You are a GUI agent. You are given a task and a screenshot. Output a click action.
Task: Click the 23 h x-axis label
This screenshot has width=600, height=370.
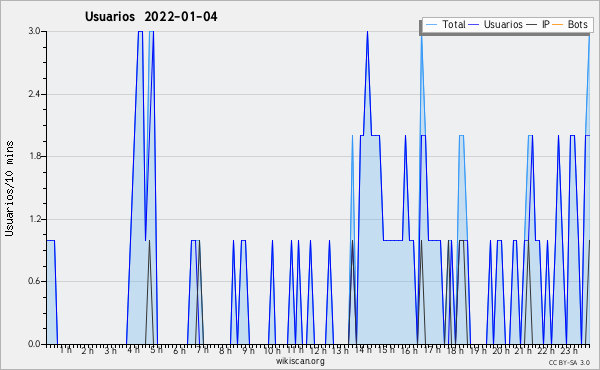pyautogui.click(x=569, y=350)
